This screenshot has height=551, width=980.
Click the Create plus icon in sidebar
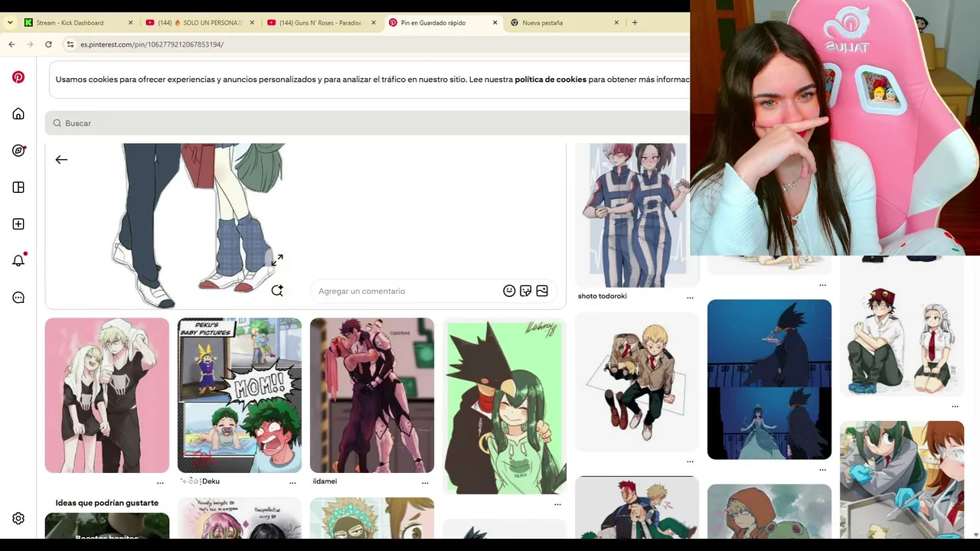18,224
